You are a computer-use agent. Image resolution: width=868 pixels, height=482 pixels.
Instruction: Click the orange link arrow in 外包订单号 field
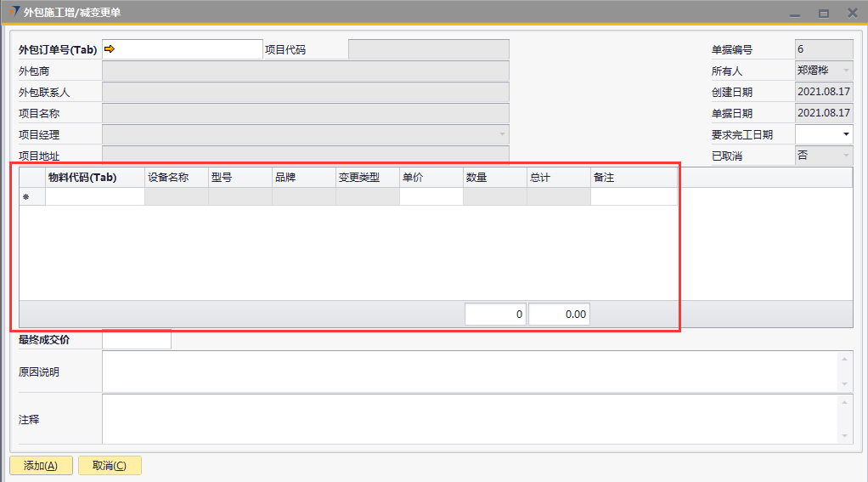tap(110, 49)
